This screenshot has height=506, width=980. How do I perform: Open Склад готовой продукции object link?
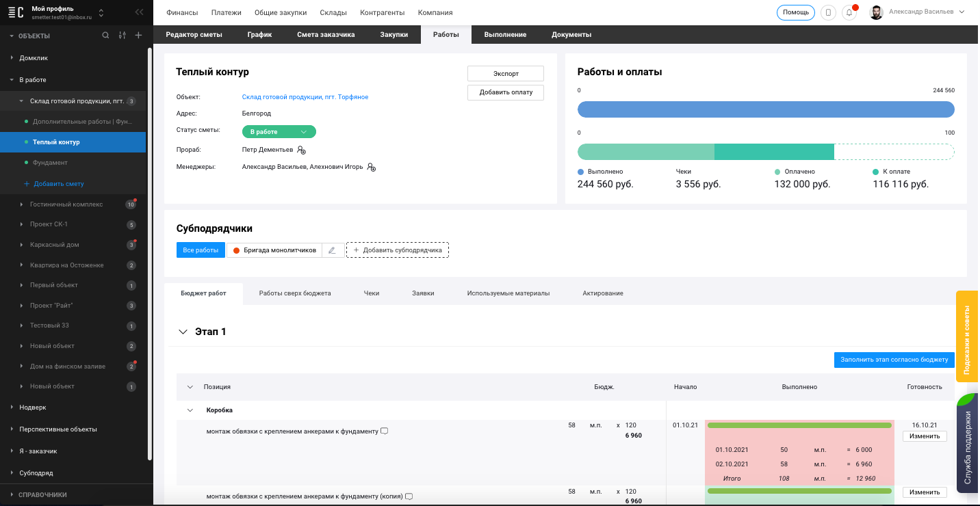pos(305,97)
